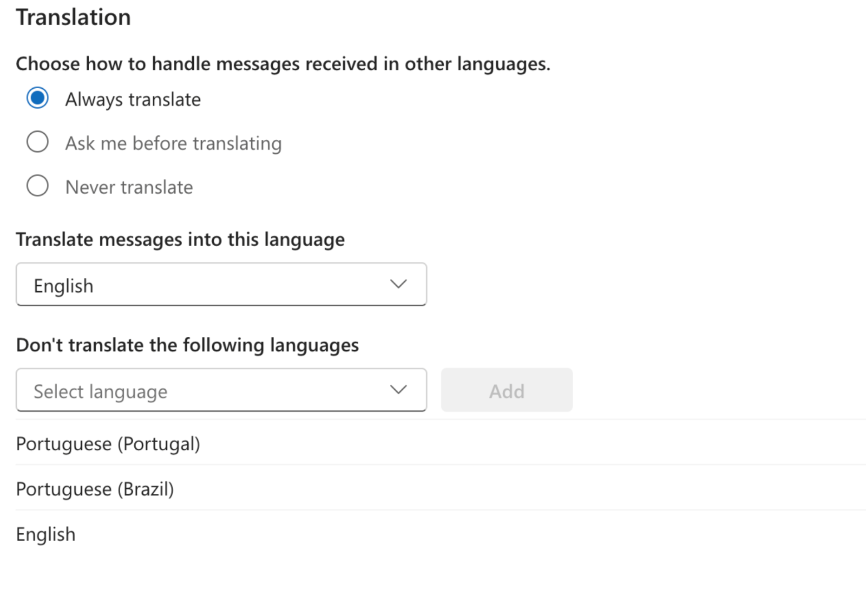
Task: Expand the English target language chevron
Action: pyautogui.click(x=398, y=284)
